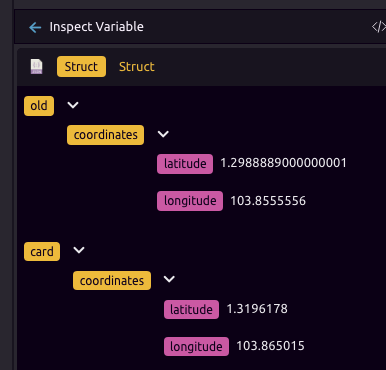Click the document file icon

click(37, 67)
